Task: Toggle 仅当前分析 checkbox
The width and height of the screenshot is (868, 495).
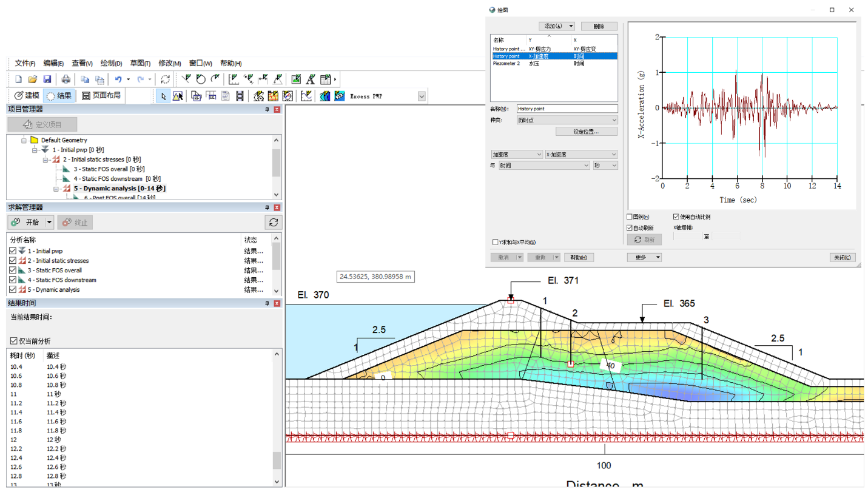Action: pyautogui.click(x=14, y=341)
